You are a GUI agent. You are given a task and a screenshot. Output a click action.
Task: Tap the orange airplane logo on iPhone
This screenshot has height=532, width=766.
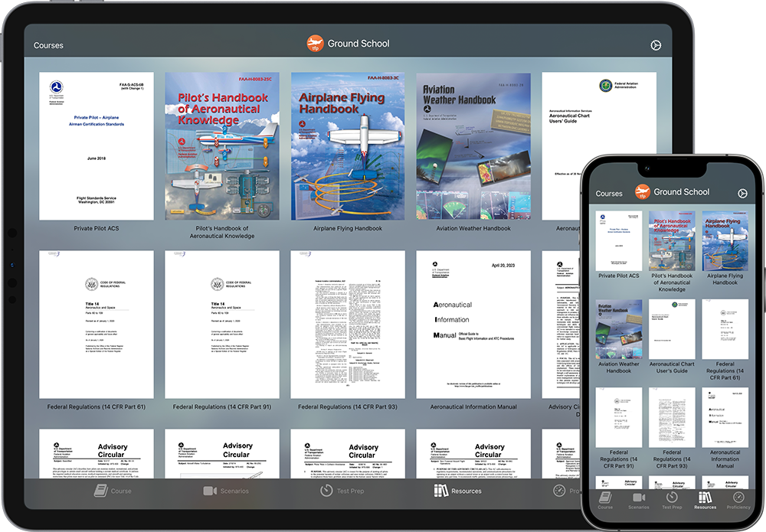point(643,192)
